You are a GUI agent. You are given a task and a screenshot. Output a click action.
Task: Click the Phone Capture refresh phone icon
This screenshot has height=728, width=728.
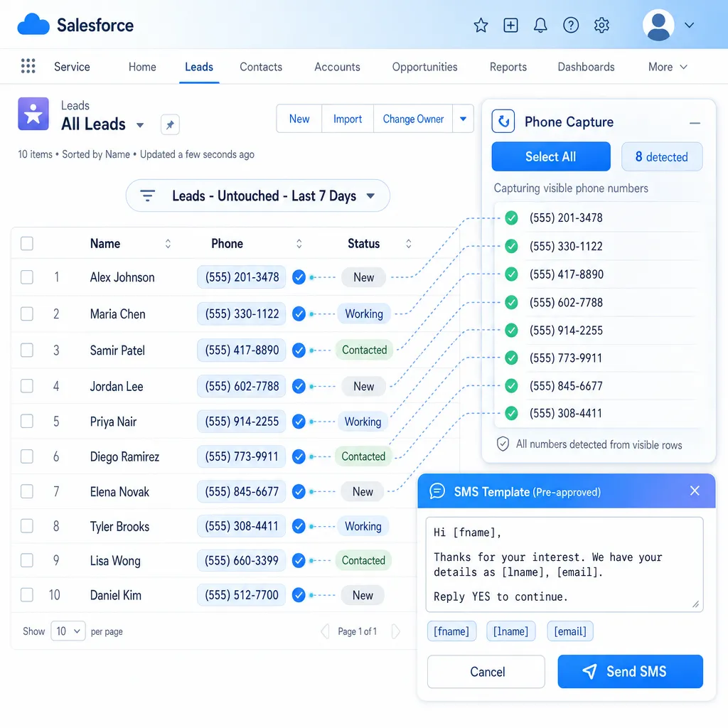pos(503,121)
